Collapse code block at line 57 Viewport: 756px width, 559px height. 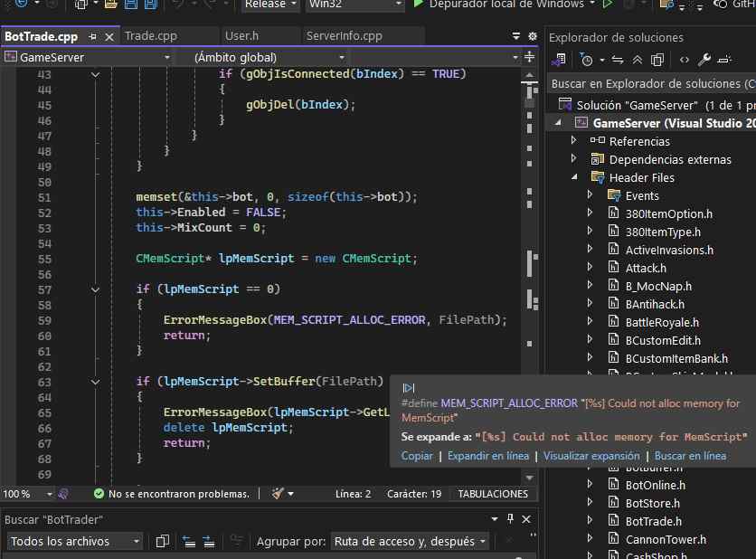coord(95,289)
